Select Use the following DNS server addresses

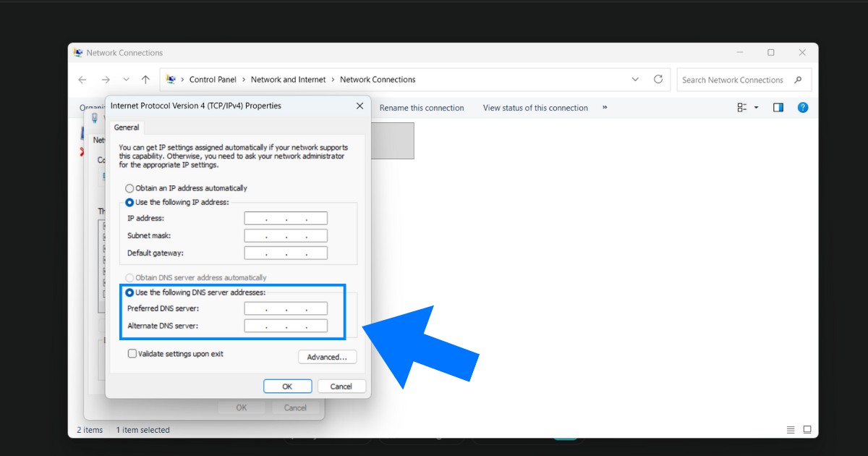click(129, 292)
